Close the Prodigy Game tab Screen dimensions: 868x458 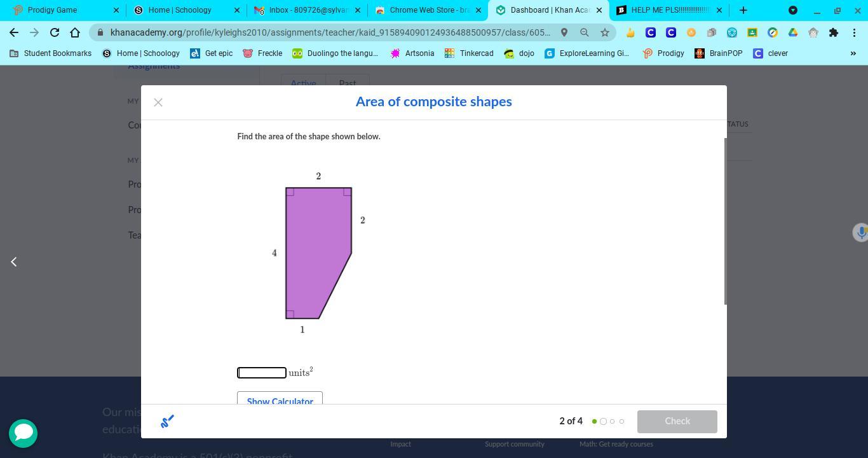click(116, 10)
